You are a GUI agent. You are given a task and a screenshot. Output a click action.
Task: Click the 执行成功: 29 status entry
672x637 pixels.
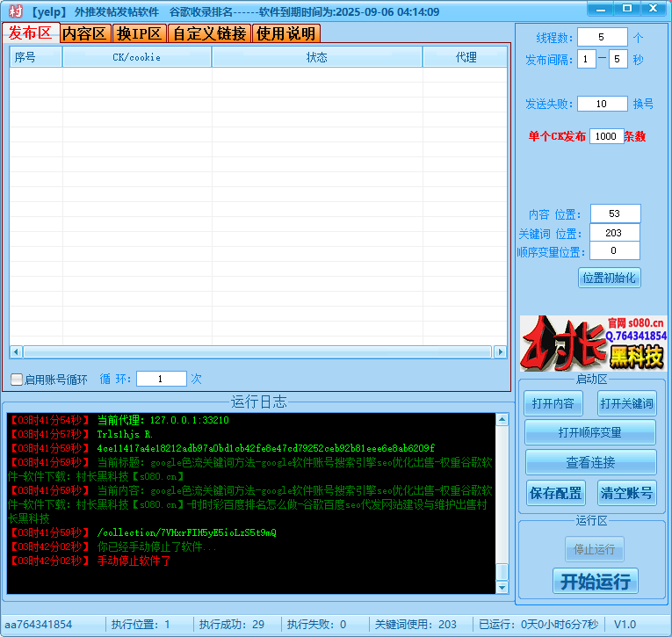coord(232,625)
